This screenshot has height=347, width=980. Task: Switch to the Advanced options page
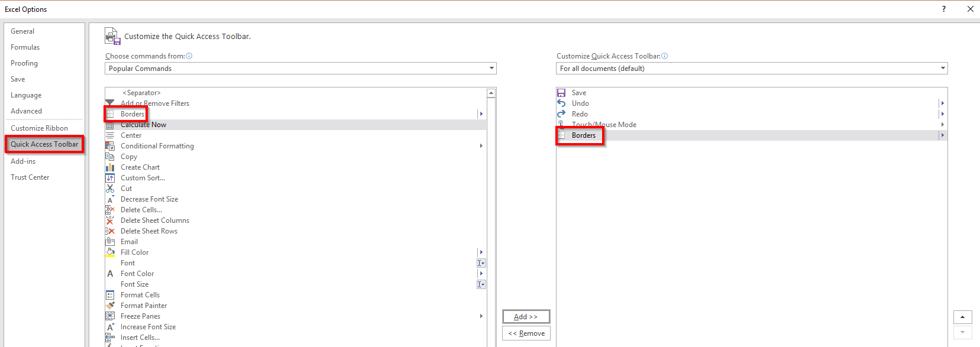click(x=26, y=111)
